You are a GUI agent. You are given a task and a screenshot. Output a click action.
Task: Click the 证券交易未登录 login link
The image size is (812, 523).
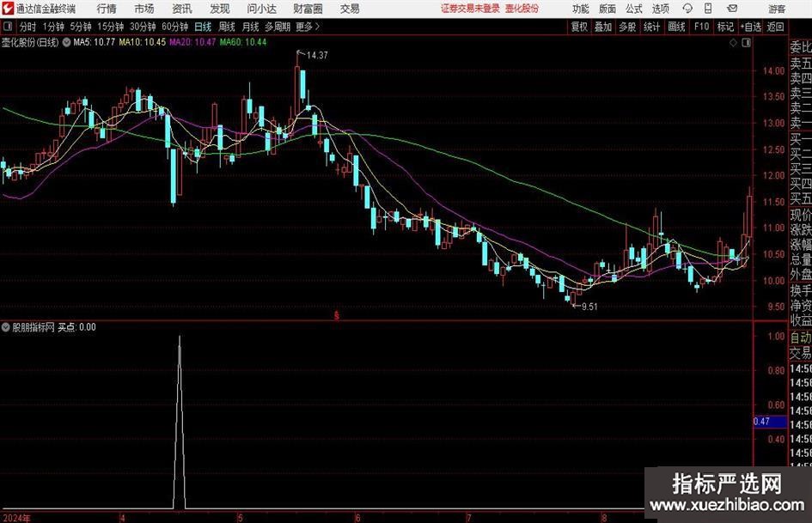click(470, 9)
